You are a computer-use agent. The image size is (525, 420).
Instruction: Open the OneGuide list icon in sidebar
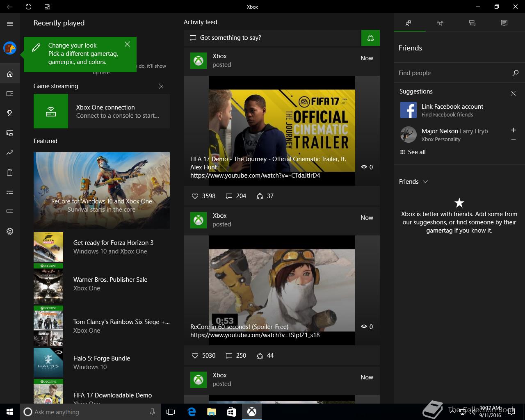10,192
